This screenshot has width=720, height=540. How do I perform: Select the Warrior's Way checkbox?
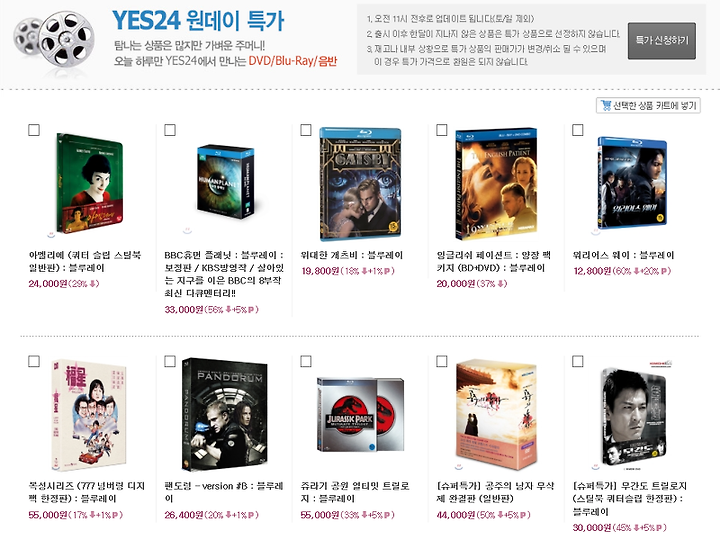578,130
